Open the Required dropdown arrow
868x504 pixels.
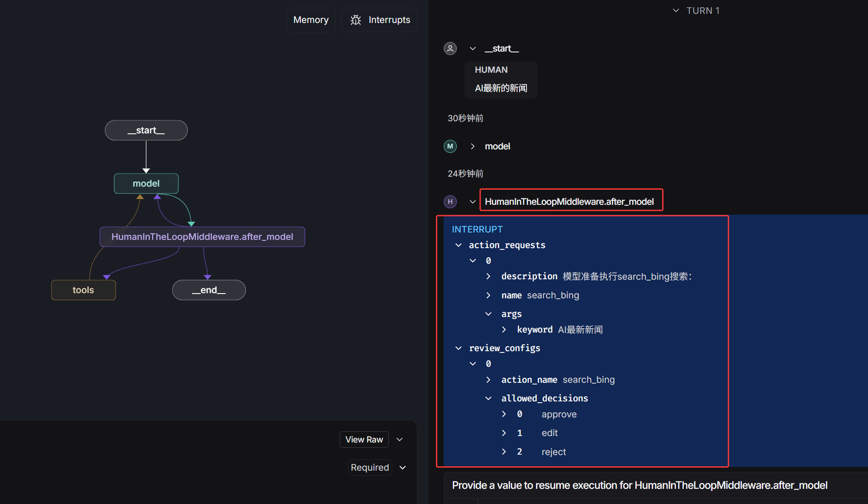point(403,468)
